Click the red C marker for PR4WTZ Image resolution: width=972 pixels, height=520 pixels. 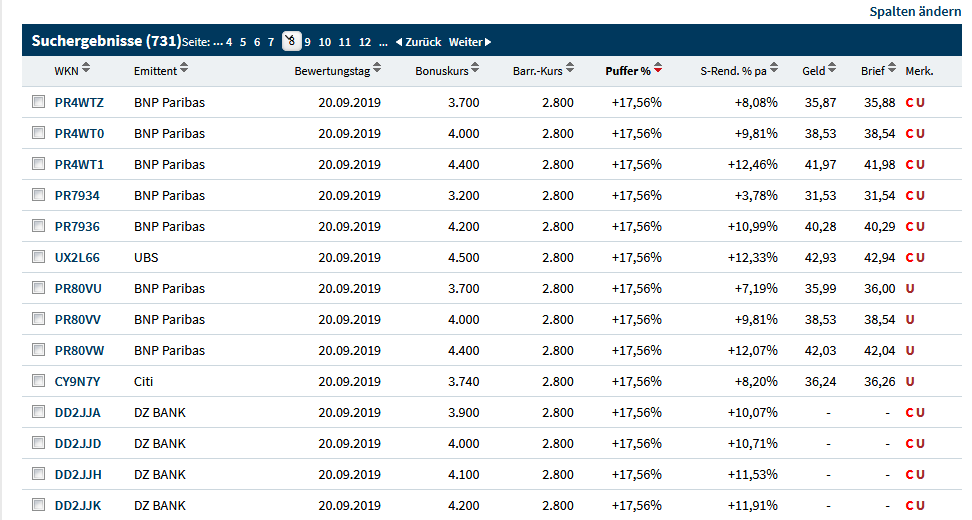click(909, 103)
